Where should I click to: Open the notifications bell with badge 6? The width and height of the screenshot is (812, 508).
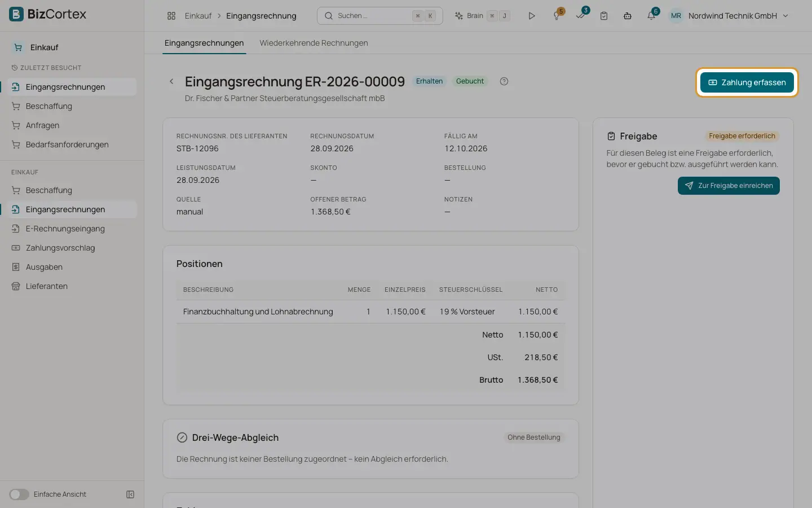tap(651, 16)
